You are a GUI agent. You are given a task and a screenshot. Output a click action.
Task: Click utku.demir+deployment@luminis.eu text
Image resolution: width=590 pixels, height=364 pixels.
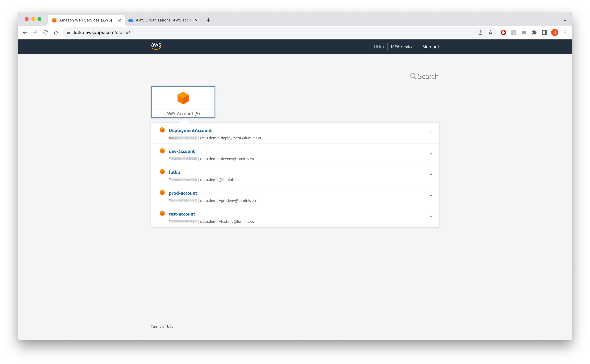231,138
